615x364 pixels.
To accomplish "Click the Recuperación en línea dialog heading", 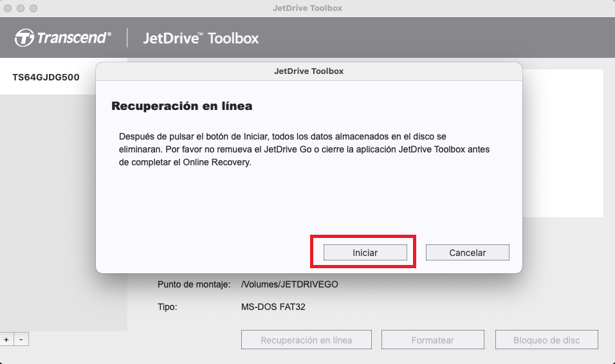I will 181,106.
